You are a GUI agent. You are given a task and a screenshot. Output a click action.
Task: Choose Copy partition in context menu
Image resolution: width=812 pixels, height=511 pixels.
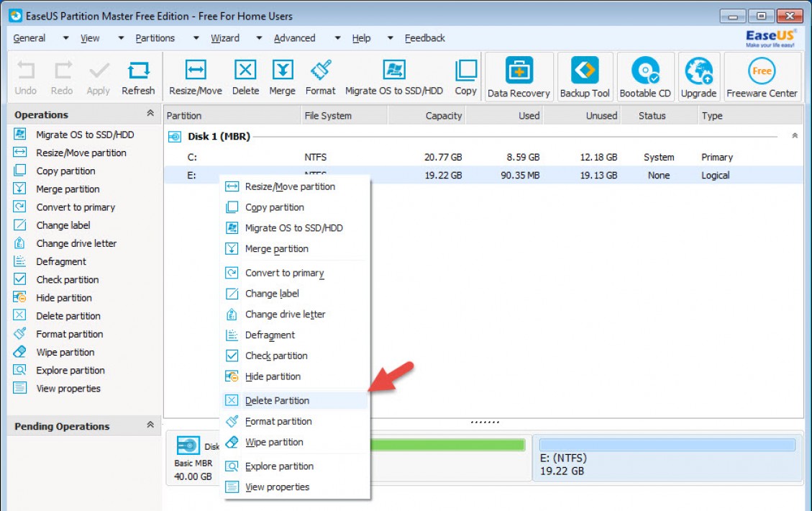click(x=295, y=207)
